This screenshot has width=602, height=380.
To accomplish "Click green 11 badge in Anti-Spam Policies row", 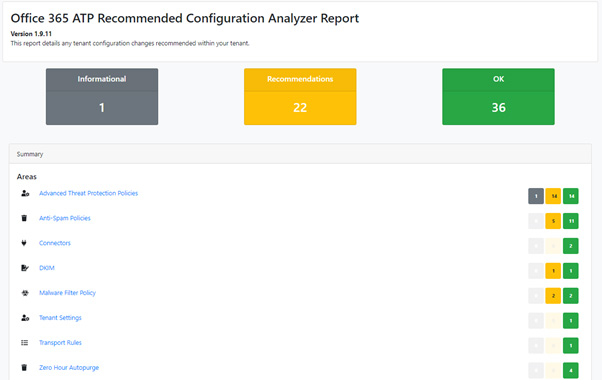I will point(571,221).
